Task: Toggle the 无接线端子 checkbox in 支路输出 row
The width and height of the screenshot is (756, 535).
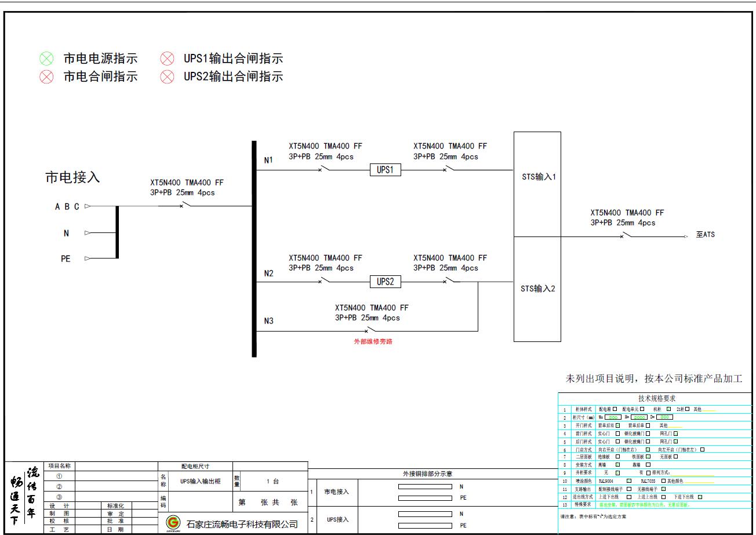Action: [x=663, y=489]
